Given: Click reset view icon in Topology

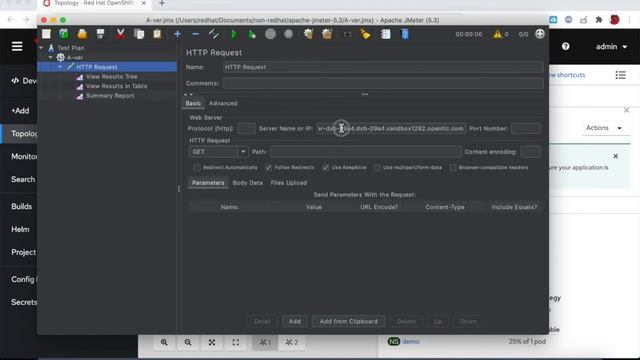Looking at the screenshot, I should pyautogui.click(x=236, y=342).
